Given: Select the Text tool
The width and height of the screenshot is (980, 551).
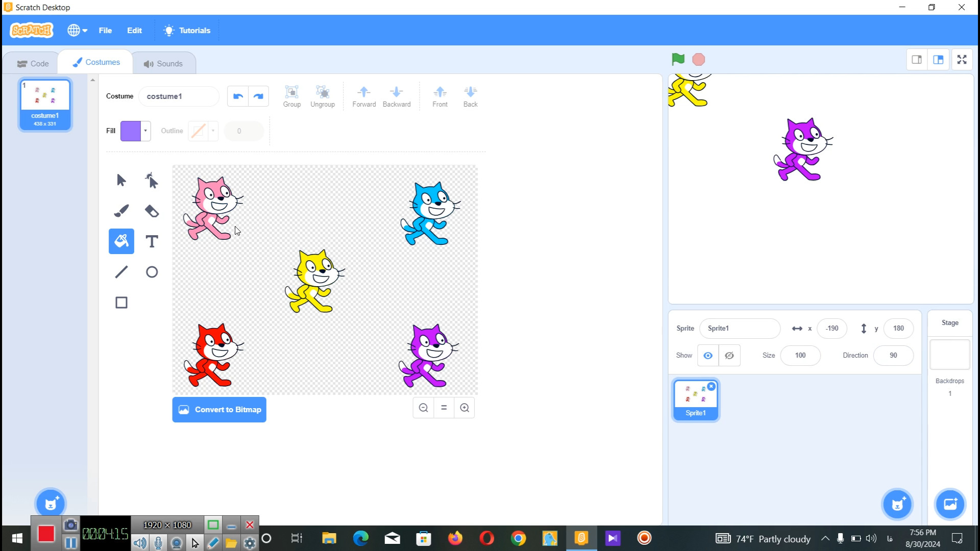Looking at the screenshot, I should (x=152, y=241).
